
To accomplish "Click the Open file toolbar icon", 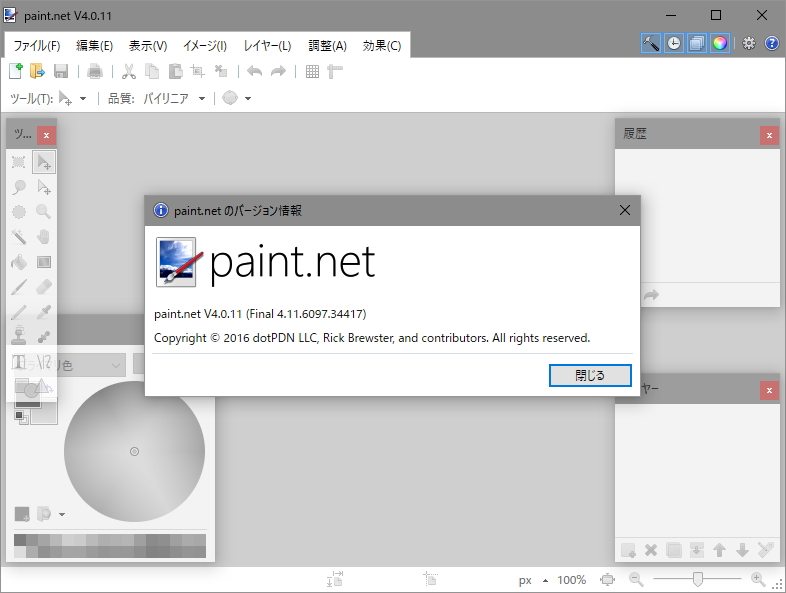I will coord(37,71).
